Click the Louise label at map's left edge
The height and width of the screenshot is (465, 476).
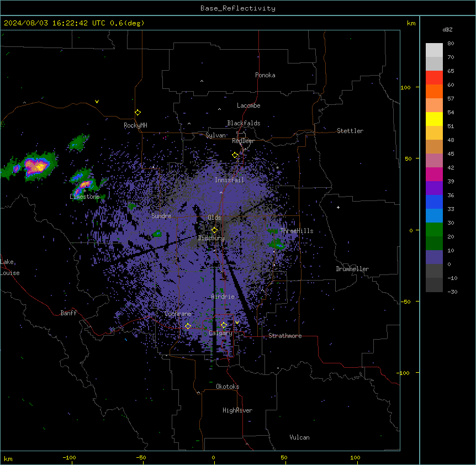point(10,273)
